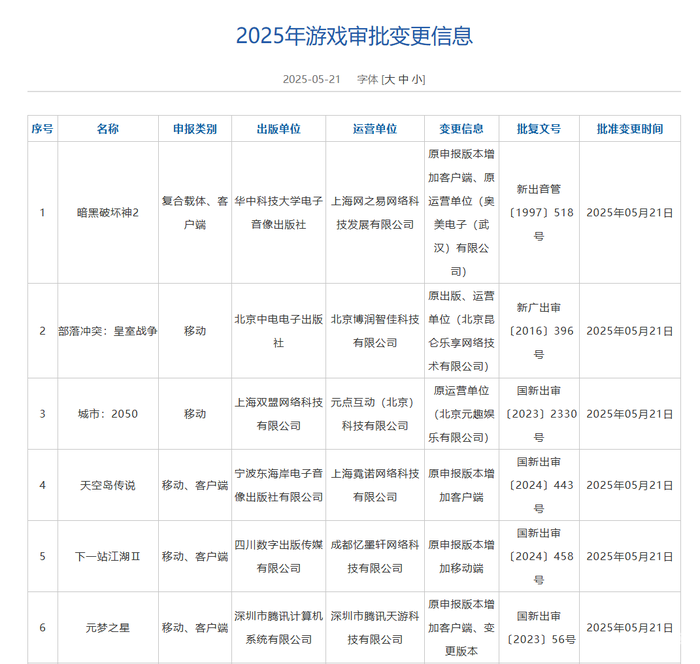Image resolution: width=700 pixels, height=664 pixels.
Task: Select game name 城市：2050
Action: 108,414
